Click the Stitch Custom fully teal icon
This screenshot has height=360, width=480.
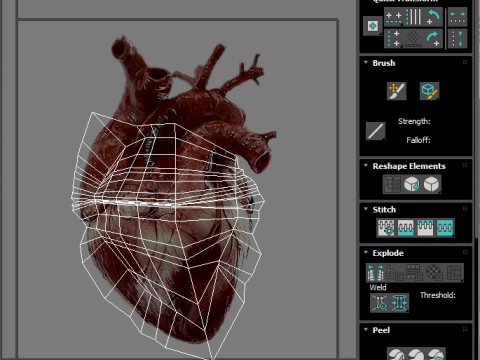pyautogui.click(x=445, y=228)
